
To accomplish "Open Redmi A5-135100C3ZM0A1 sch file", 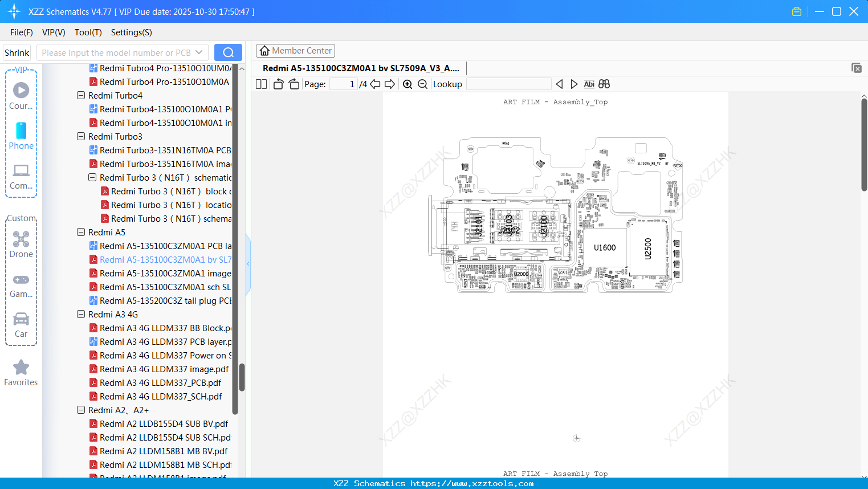I will pos(161,287).
